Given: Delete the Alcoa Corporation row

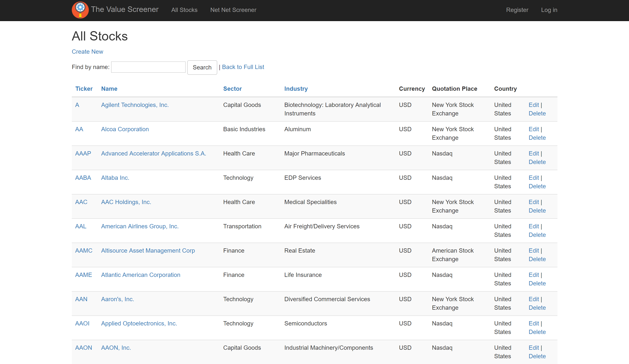Looking at the screenshot, I should (537, 138).
